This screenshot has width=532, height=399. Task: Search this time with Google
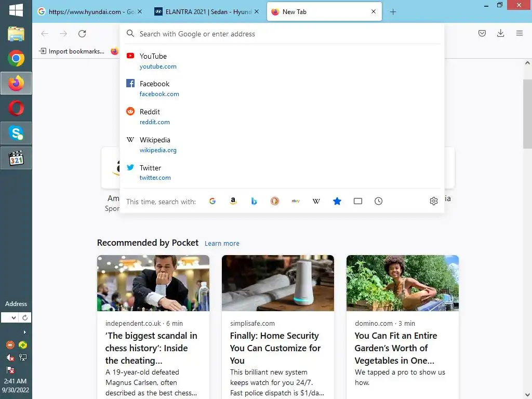tap(212, 201)
